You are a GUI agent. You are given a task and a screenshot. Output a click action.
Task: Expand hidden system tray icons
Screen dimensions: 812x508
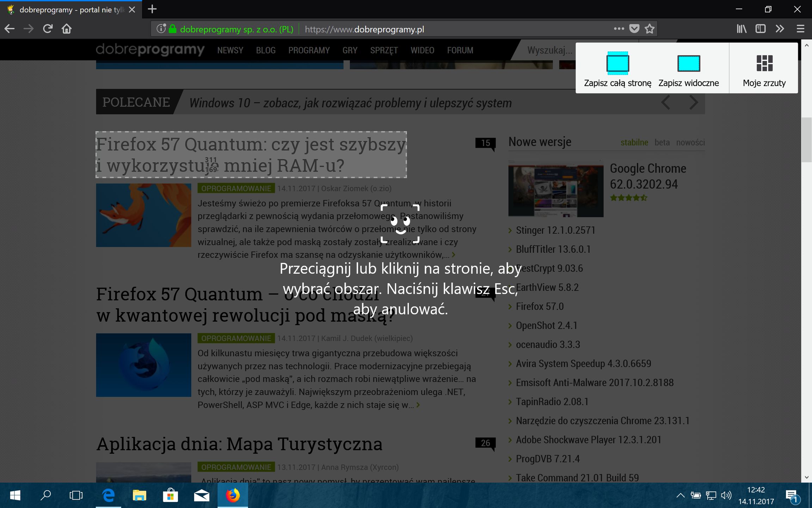680,495
